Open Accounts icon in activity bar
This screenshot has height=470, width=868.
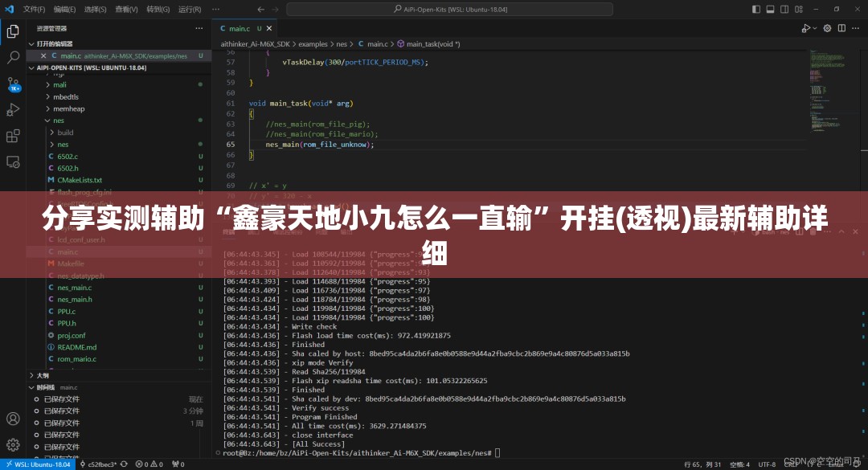click(x=13, y=419)
